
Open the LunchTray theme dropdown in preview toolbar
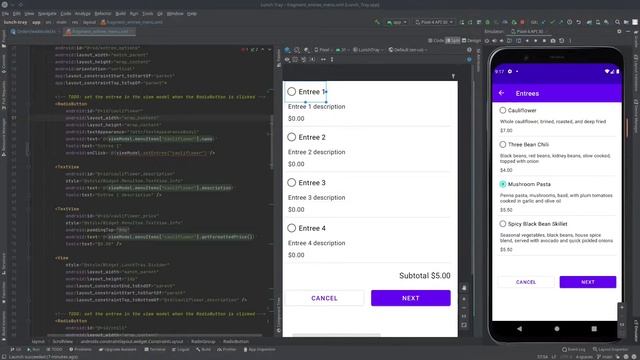point(368,50)
